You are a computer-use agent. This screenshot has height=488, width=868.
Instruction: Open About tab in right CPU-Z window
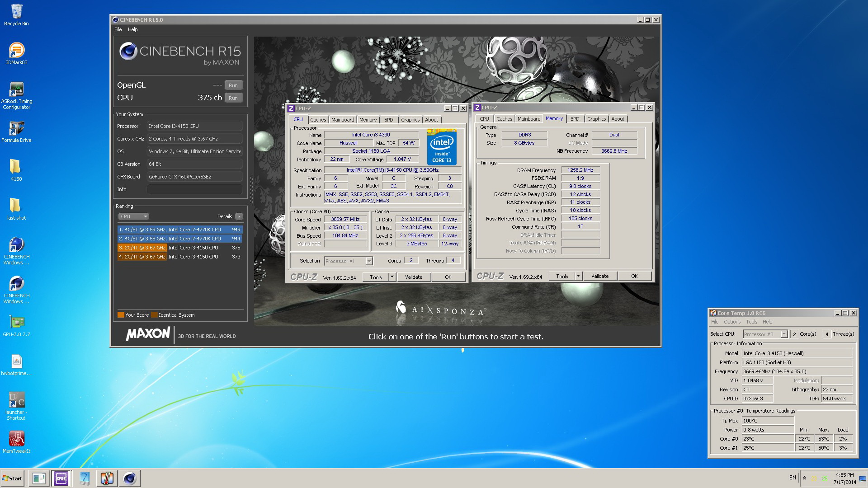click(x=618, y=119)
